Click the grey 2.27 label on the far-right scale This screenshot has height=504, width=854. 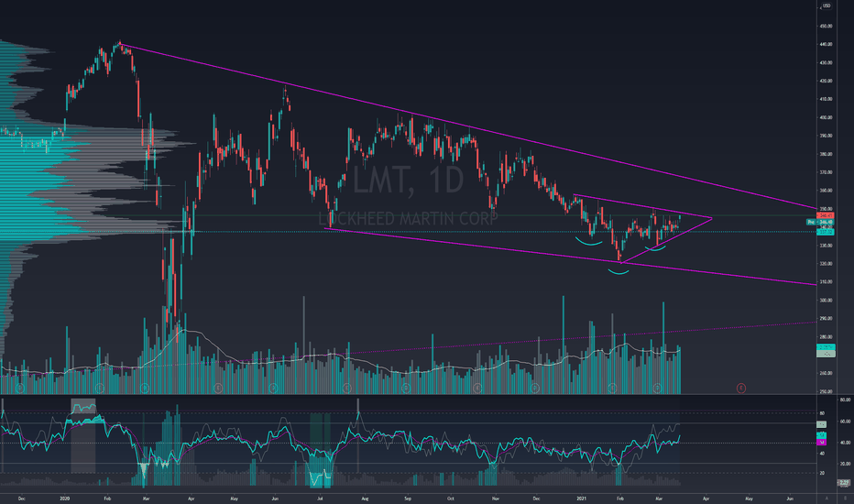click(x=844, y=483)
